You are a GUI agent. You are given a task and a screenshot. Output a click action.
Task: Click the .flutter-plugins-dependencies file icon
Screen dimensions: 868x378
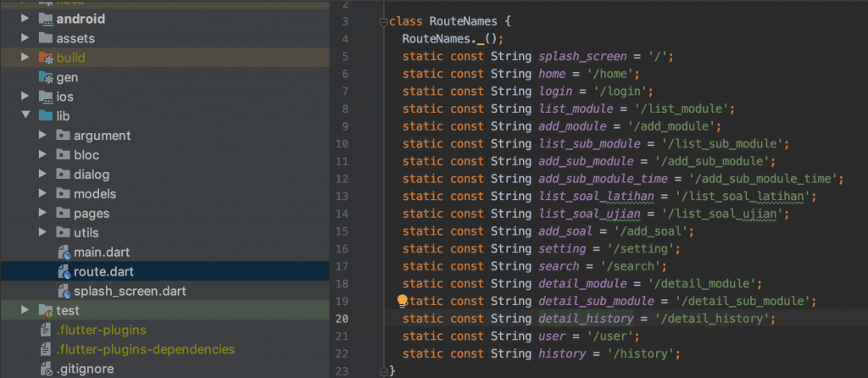(x=46, y=350)
